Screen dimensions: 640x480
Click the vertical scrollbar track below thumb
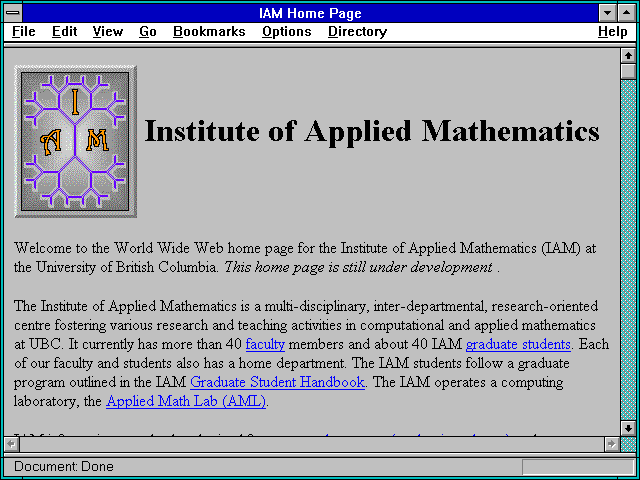click(628, 250)
